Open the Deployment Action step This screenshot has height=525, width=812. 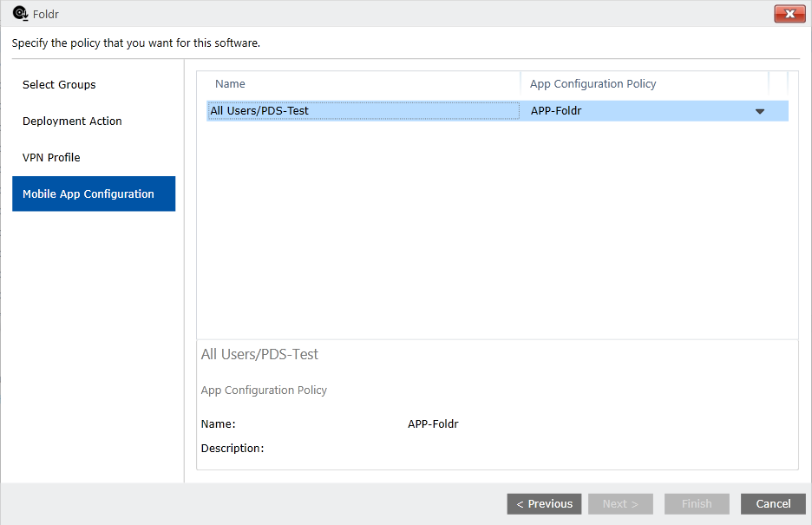point(72,121)
